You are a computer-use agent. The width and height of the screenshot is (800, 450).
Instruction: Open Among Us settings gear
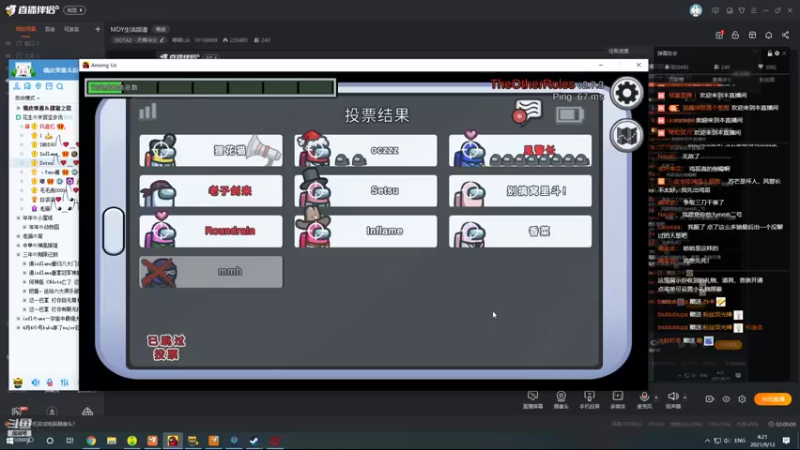627,93
